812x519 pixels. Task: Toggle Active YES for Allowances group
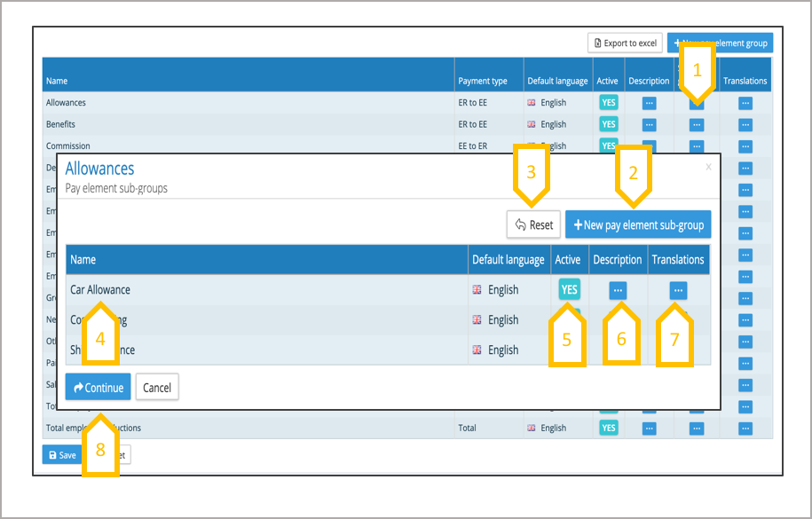(608, 103)
